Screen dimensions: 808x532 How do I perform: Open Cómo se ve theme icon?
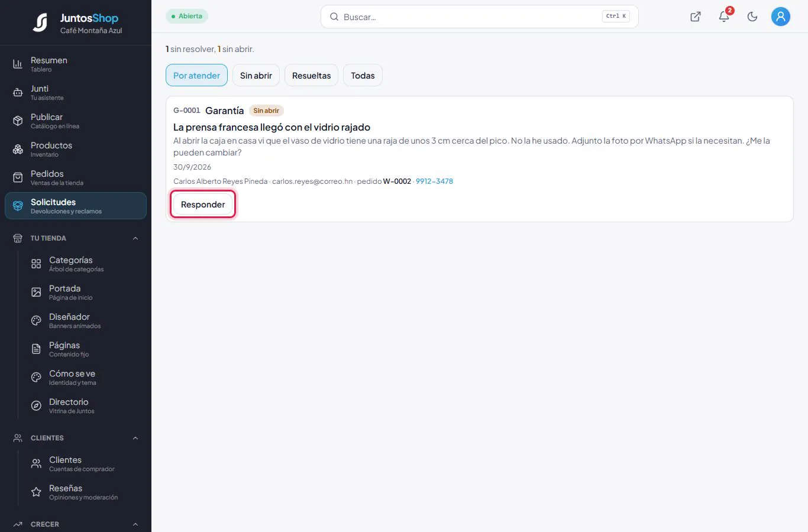(x=36, y=377)
